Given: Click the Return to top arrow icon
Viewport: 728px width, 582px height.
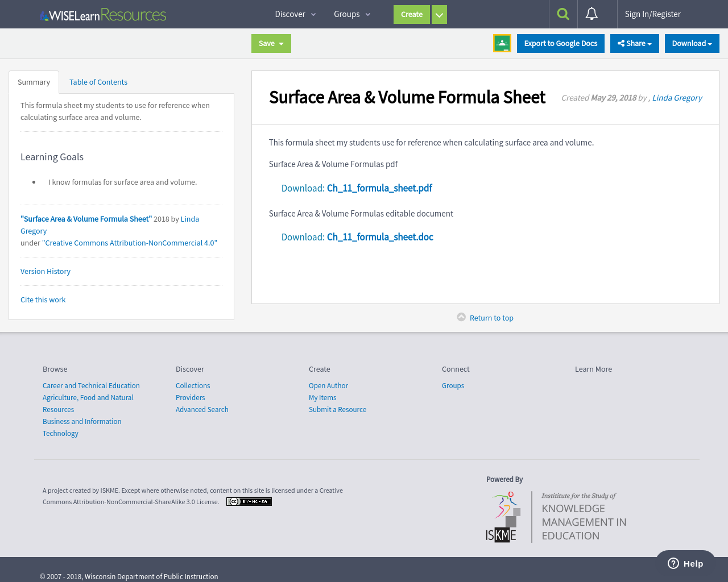Looking at the screenshot, I should point(461,317).
